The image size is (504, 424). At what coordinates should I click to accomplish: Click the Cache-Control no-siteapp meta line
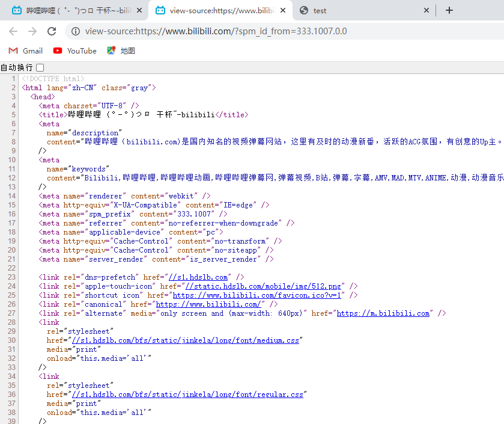click(156, 250)
